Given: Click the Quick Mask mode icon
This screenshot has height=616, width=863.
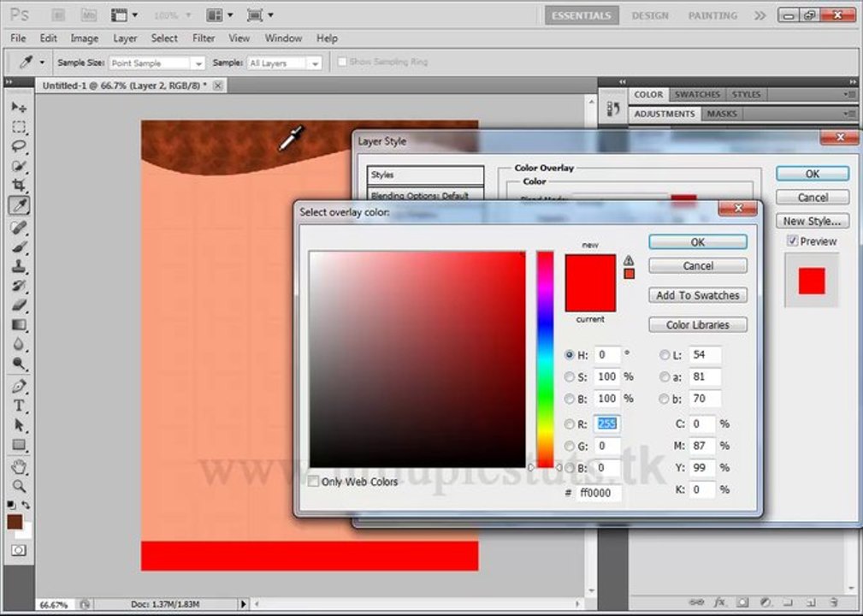Looking at the screenshot, I should (18, 550).
